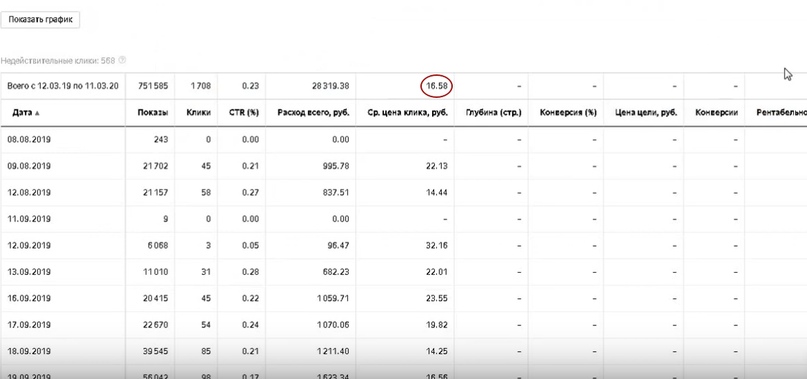Select clicks value 31
807x379 pixels.
coord(206,272)
